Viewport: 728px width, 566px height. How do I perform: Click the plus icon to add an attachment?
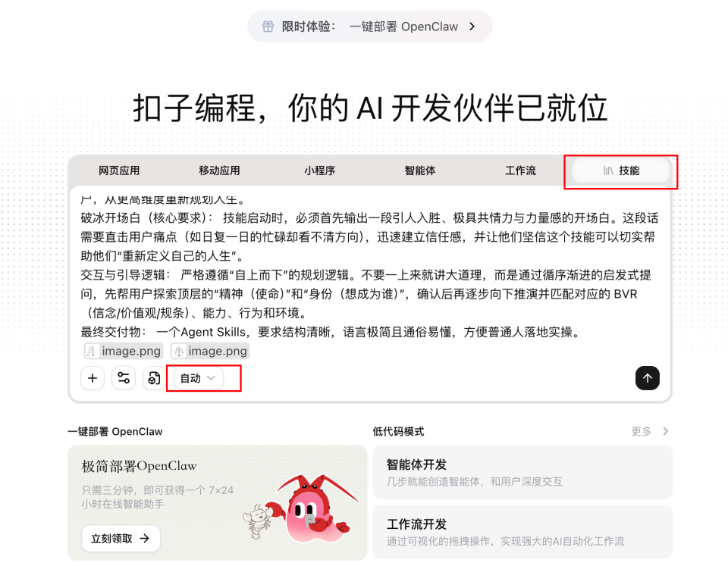coord(93,377)
